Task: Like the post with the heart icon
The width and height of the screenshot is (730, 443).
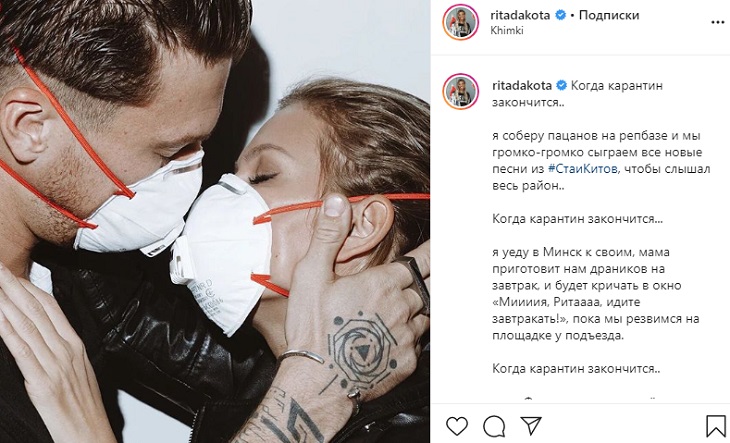Action: (457, 426)
